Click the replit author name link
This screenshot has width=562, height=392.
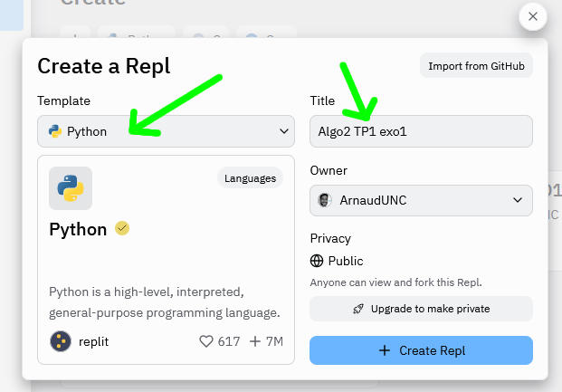coord(96,341)
